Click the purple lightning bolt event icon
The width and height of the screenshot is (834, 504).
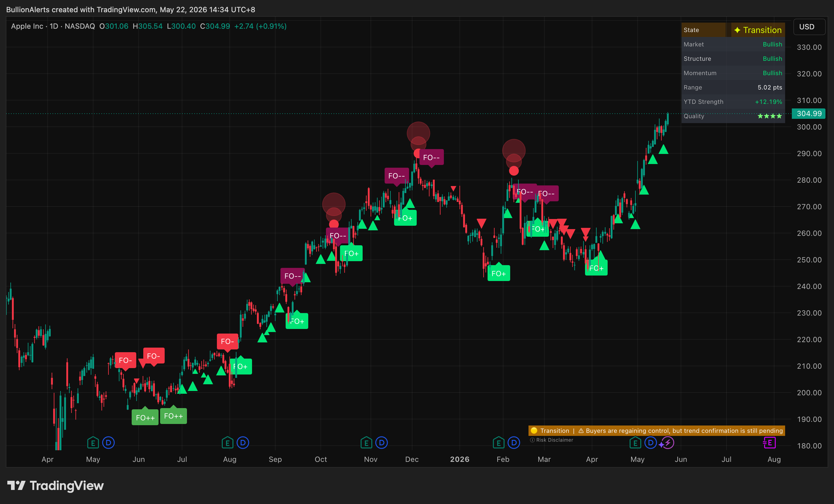coord(668,442)
